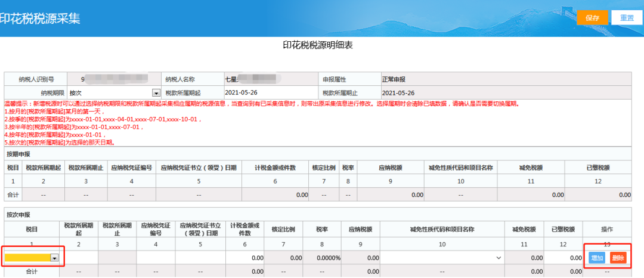Screen dimensions: 644x278
Task: Click the 应纳税额 0.00 cell in 按次申报 input row
Action: 362,258
